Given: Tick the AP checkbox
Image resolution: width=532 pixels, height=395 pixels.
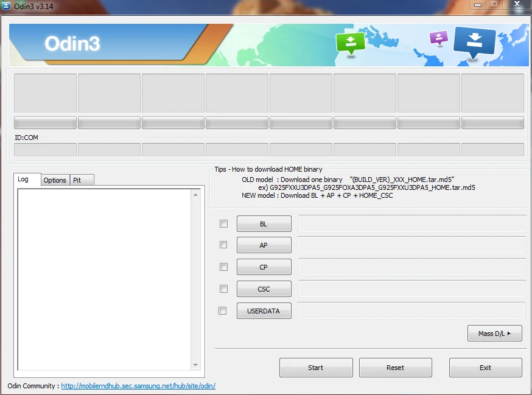Looking at the screenshot, I should (223, 245).
